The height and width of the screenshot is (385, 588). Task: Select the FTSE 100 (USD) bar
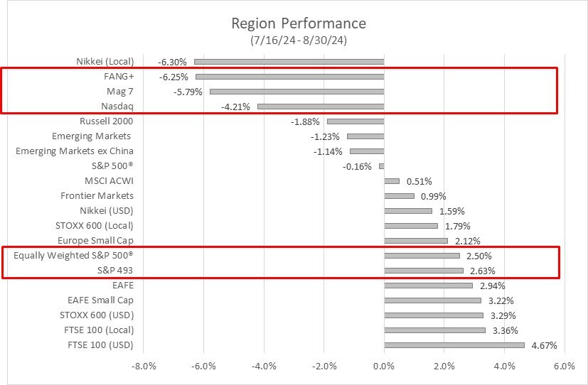pyautogui.click(x=454, y=345)
